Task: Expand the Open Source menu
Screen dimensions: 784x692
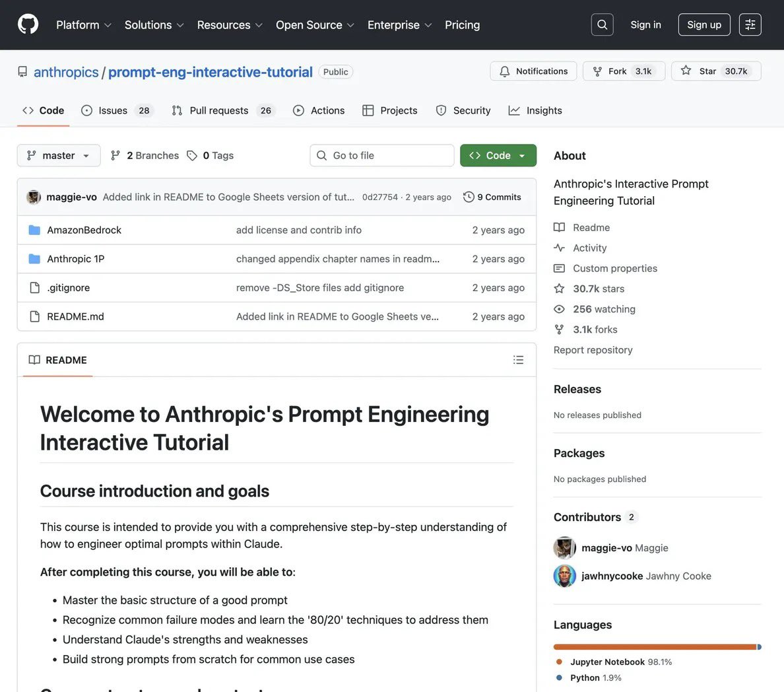Action: 315,24
